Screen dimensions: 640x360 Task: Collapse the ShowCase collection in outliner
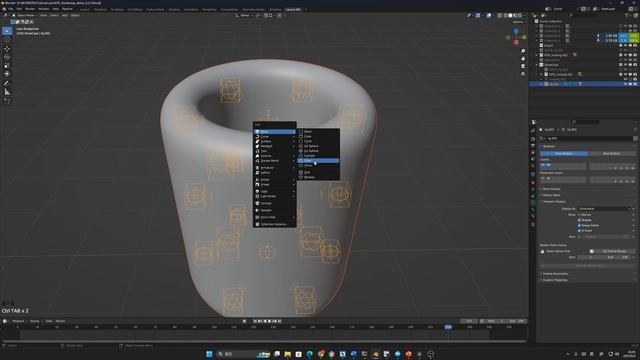click(x=537, y=64)
